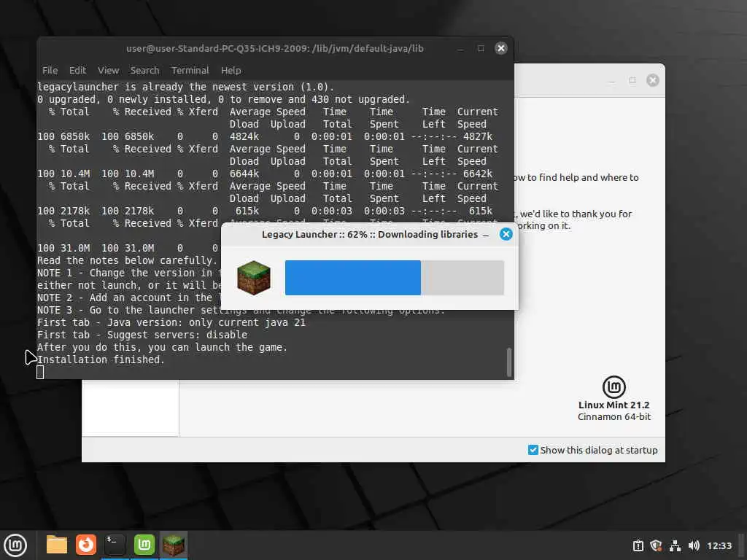Click the Minecraft grass block icon
747x560 pixels.
pos(253,278)
